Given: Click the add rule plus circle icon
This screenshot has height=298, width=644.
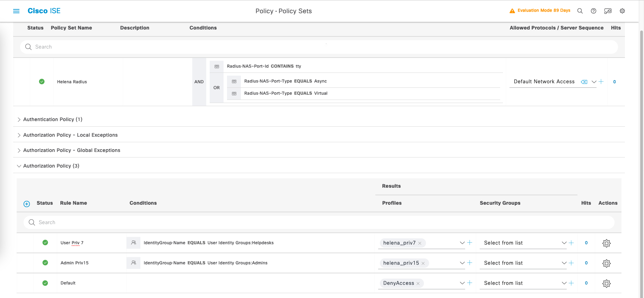Looking at the screenshot, I should pyautogui.click(x=27, y=204).
